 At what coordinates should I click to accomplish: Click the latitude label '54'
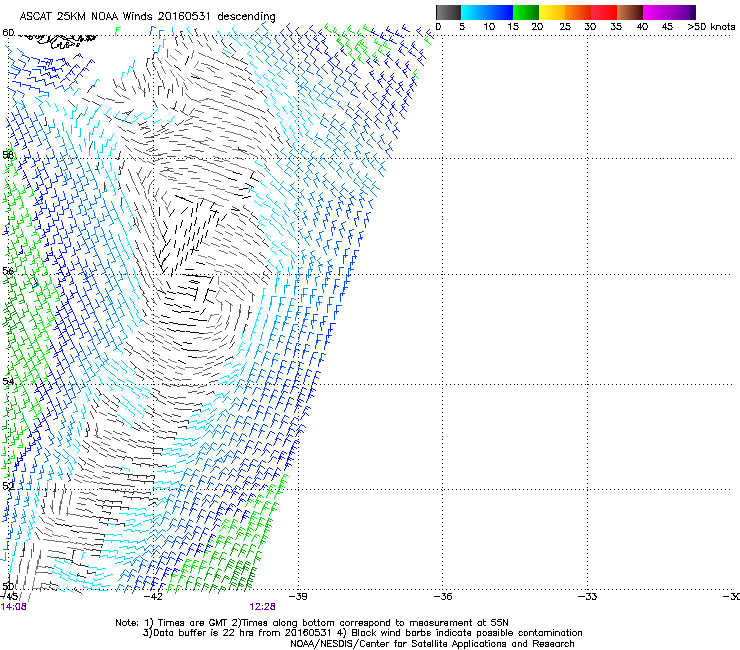point(8,381)
